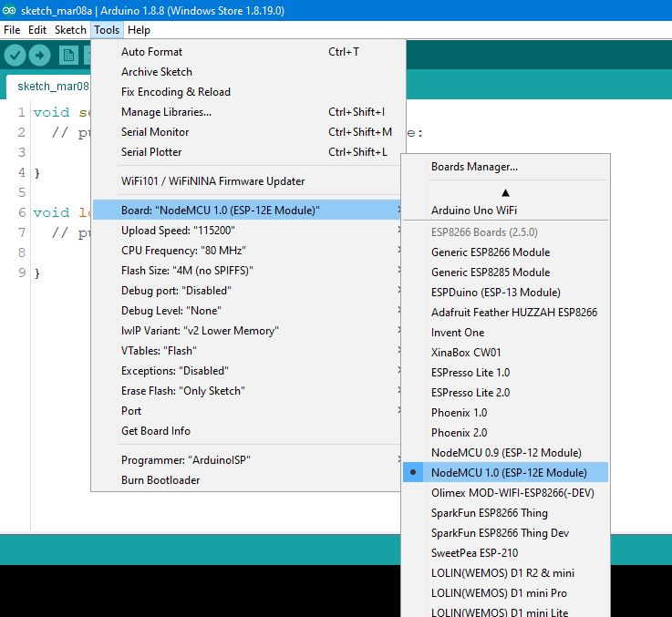Viewport: 672px width, 617px height.
Task: Expand Upload Speed "115200" submenu
Action: [x=247, y=231]
